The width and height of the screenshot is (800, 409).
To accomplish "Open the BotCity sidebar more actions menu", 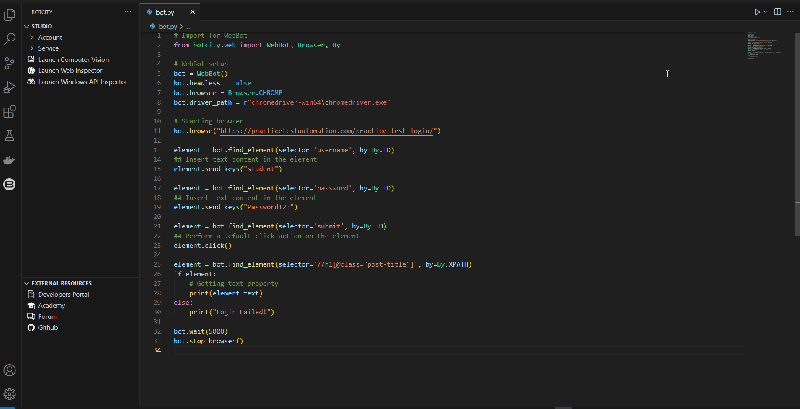I will 128,12.
